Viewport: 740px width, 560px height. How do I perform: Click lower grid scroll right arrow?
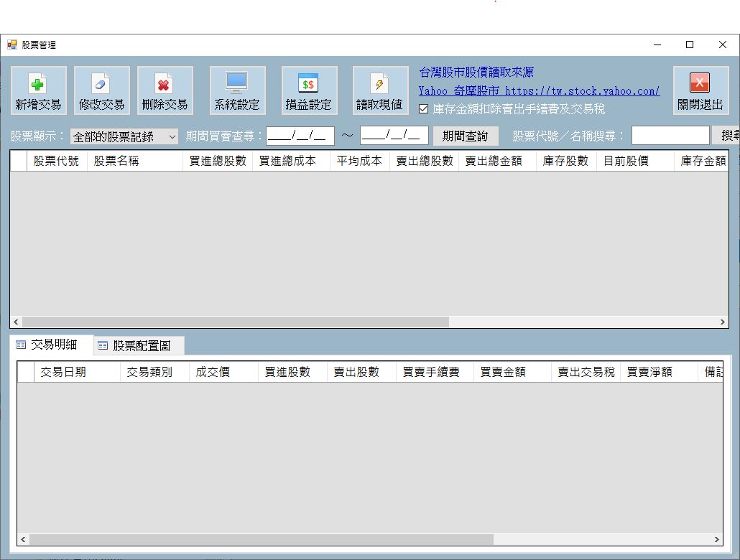(x=717, y=539)
